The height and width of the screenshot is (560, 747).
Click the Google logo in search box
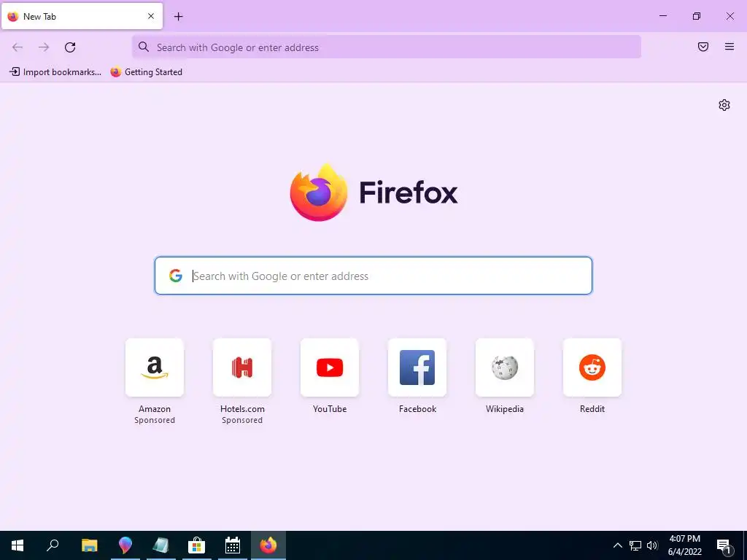click(x=176, y=276)
